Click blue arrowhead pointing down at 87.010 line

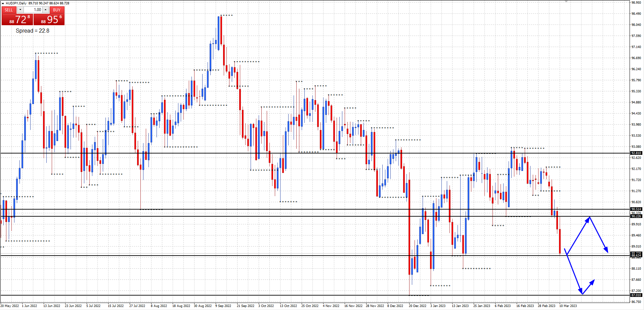click(x=581, y=292)
